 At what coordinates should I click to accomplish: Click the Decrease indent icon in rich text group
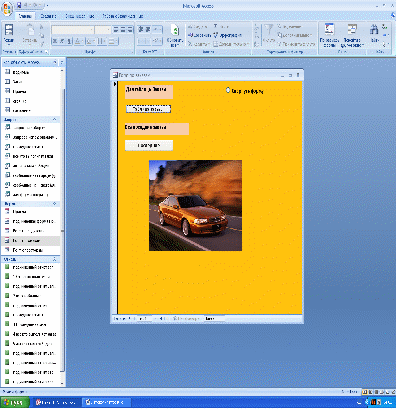140,30
